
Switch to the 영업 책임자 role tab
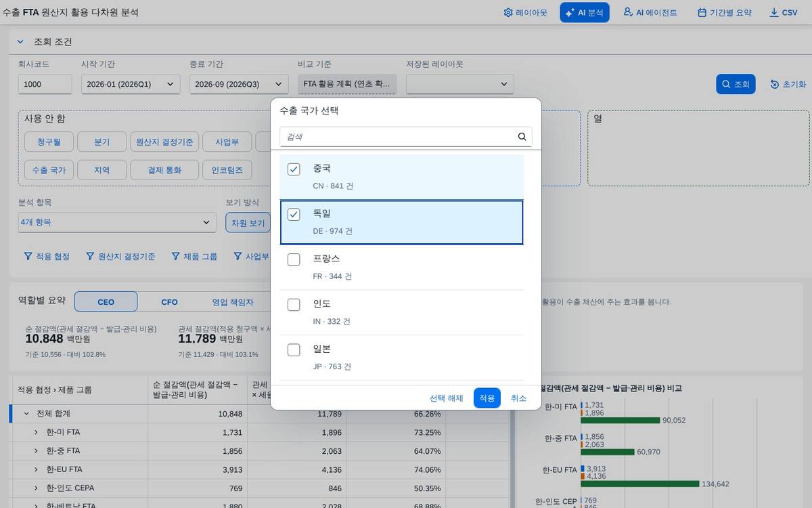tap(233, 301)
